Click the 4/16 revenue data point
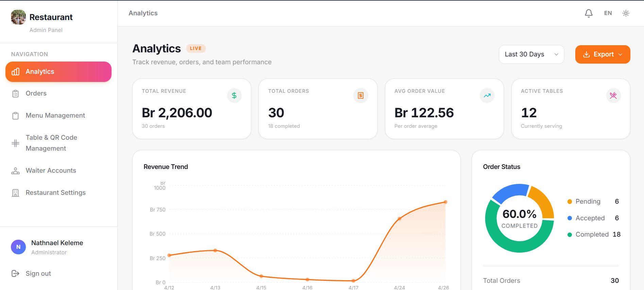 coord(307,279)
